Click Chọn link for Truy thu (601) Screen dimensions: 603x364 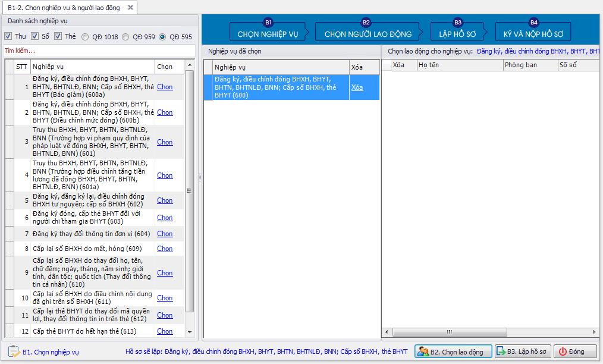pyautogui.click(x=165, y=142)
